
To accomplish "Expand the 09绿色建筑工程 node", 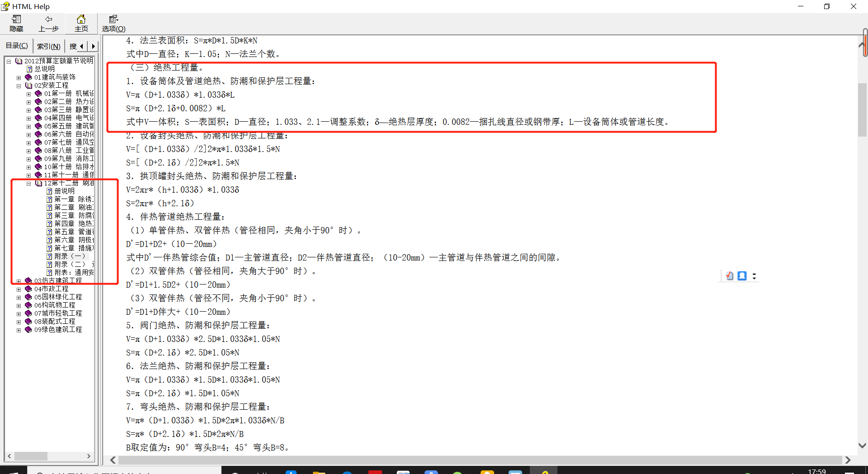I will [19, 330].
